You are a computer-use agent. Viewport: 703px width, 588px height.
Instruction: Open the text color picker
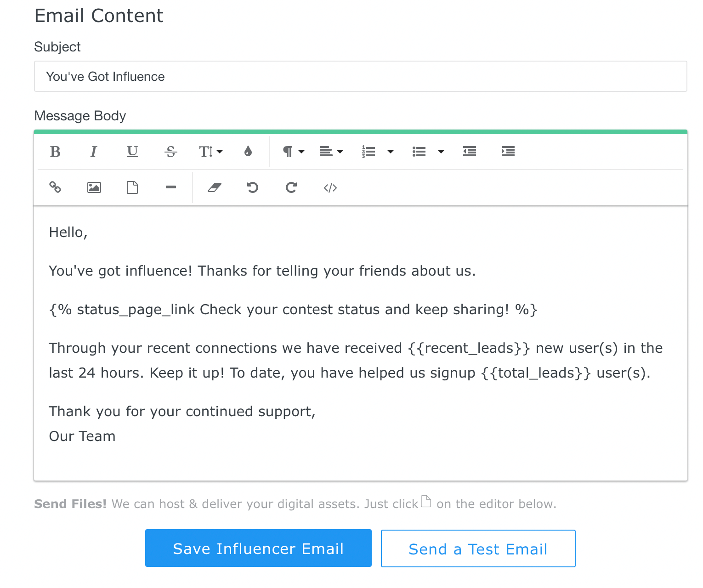(248, 152)
